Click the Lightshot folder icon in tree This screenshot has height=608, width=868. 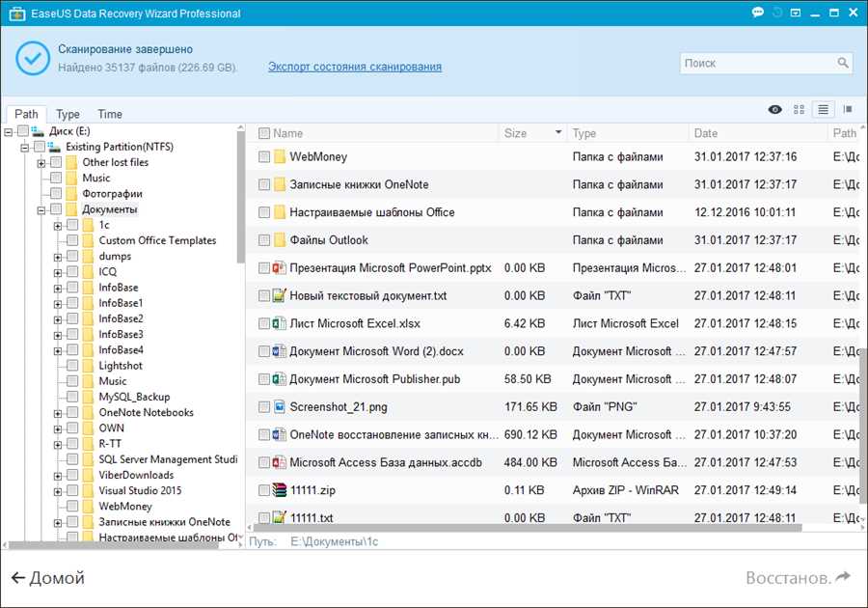pyautogui.click(x=88, y=366)
